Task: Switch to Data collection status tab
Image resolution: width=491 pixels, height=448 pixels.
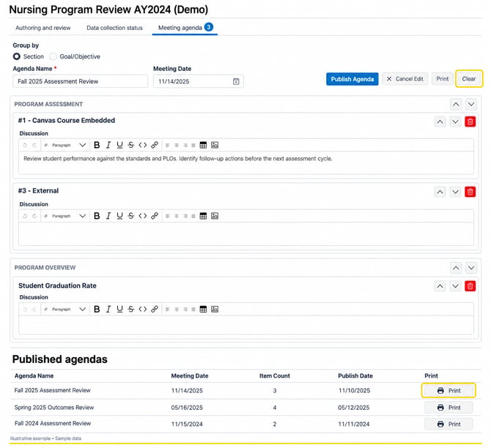Action: pos(114,28)
